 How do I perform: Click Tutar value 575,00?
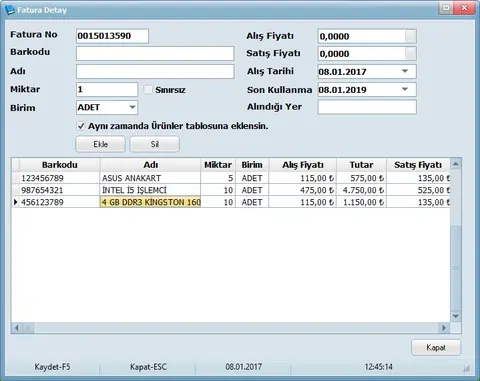361,178
